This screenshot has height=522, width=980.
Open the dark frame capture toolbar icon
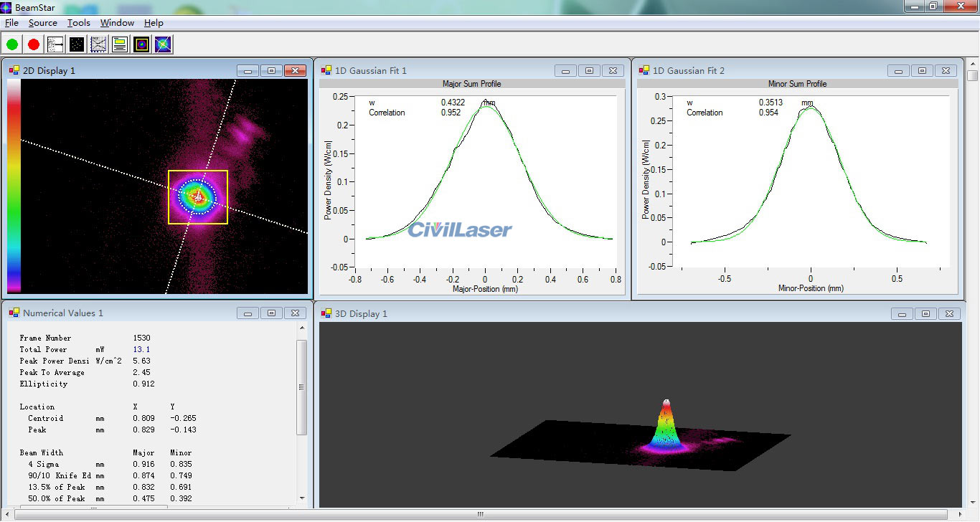(76, 44)
